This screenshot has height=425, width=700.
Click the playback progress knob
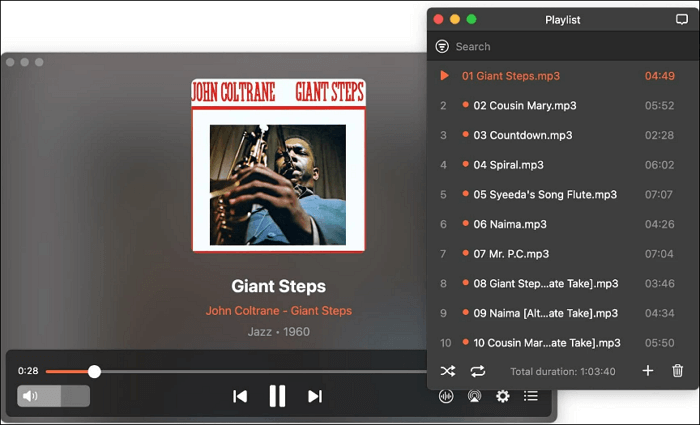click(94, 371)
